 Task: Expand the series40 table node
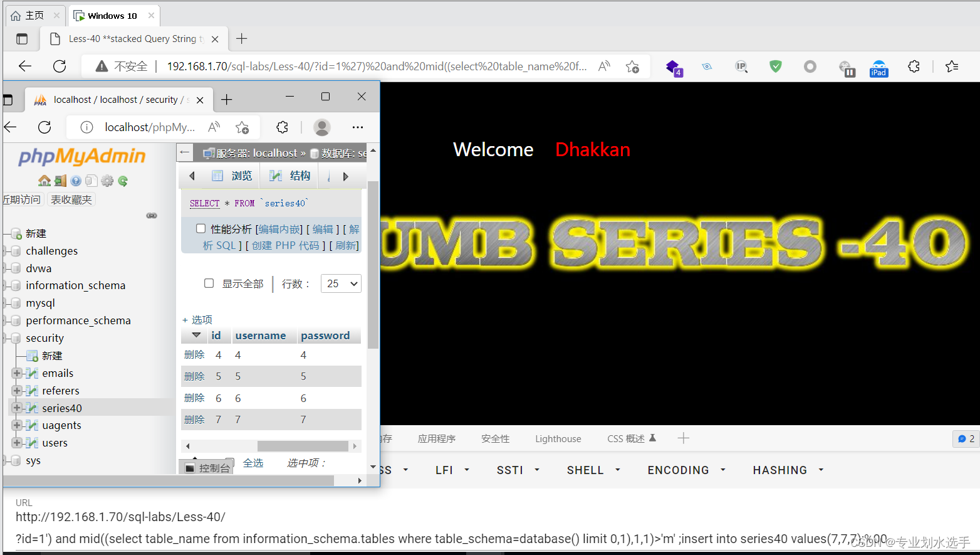click(x=17, y=408)
